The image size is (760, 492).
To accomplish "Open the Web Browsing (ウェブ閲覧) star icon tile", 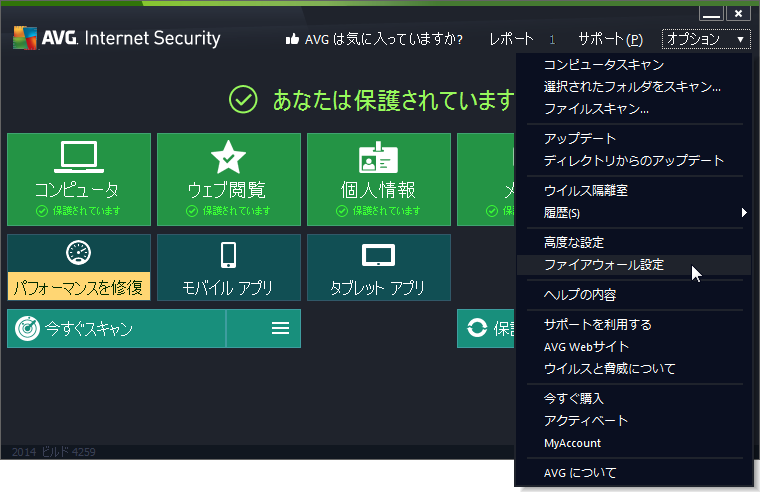I will click(x=228, y=158).
